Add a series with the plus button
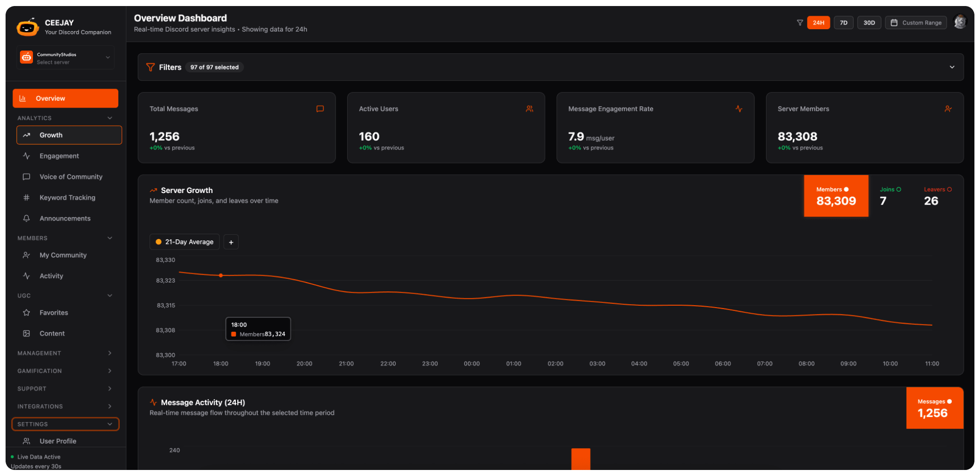This screenshot has width=980, height=476. (231, 242)
